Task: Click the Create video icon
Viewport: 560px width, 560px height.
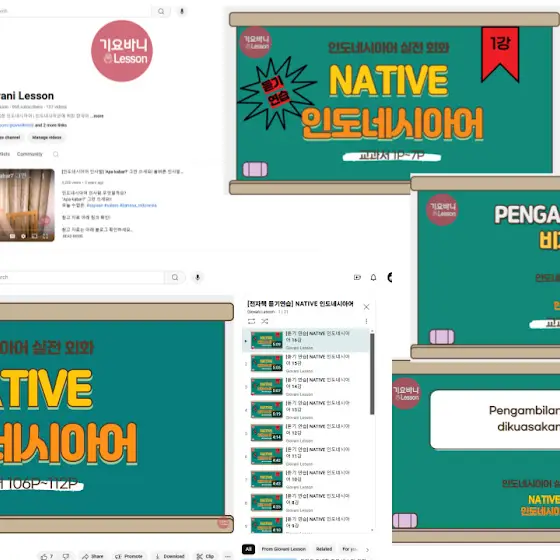Action: pyautogui.click(x=357, y=277)
